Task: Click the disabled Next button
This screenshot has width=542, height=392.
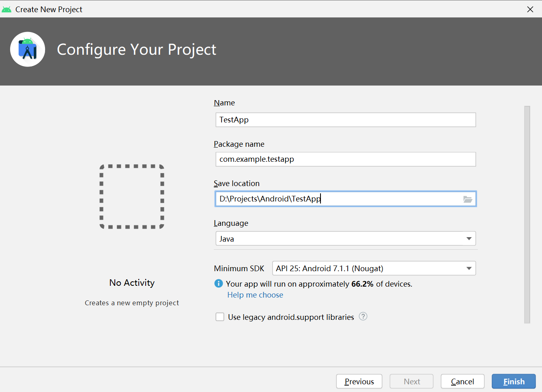Action: [411, 381]
